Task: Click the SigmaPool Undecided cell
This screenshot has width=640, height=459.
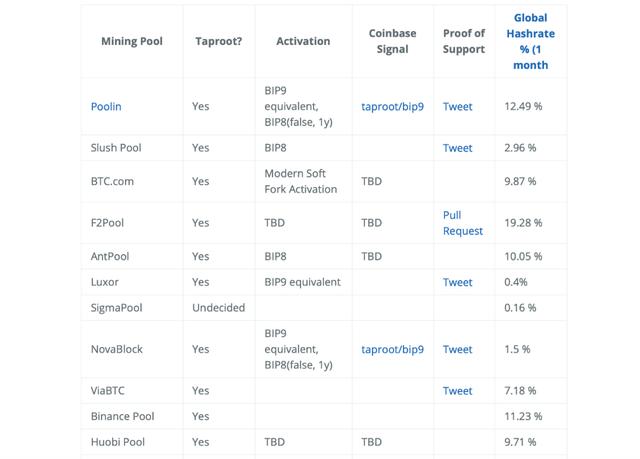Action: (x=218, y=308)
